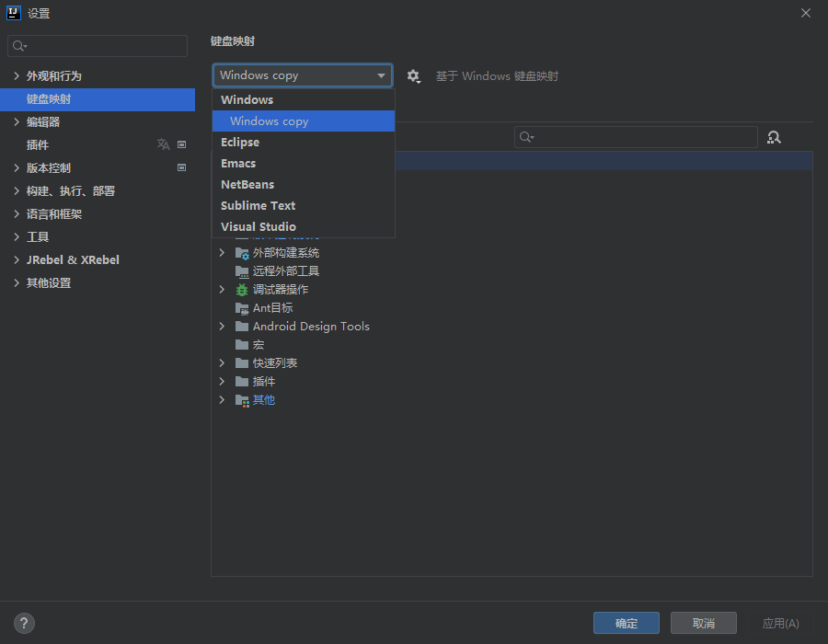This screenshot has width=828, height=644.
Task: Click the 调试器操作 bug icon
Action: [242, 290]
